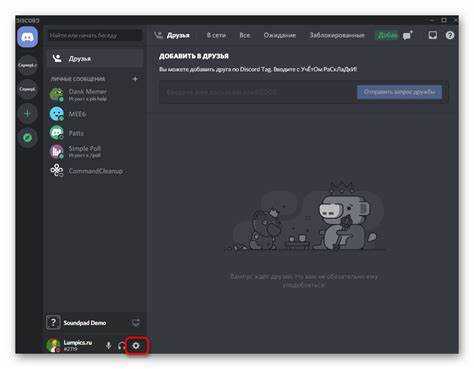Viewport: 474px width, 369px height.
Task: Click the new group DM icon in header
Action: (408, 35)
